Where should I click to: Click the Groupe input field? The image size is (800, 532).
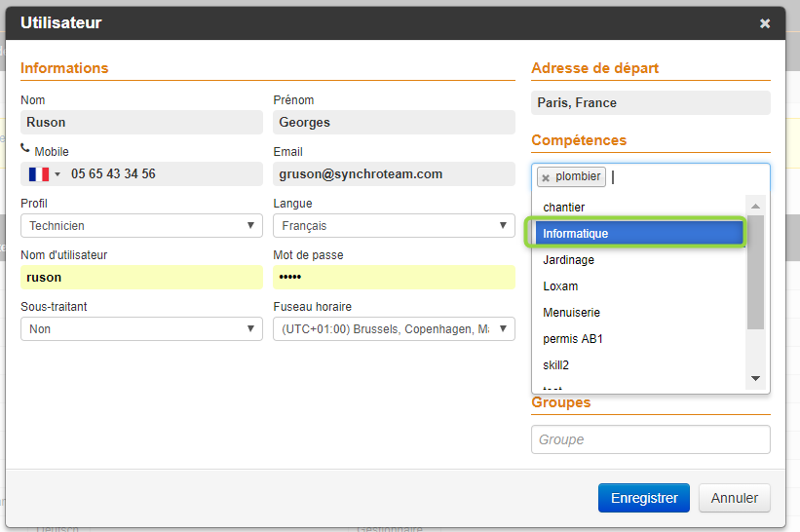point(651,439)
